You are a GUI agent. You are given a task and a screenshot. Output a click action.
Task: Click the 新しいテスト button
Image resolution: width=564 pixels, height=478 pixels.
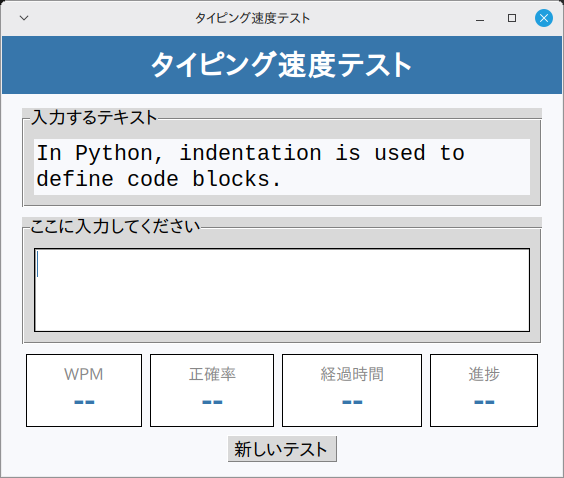[x=282, y=449]
